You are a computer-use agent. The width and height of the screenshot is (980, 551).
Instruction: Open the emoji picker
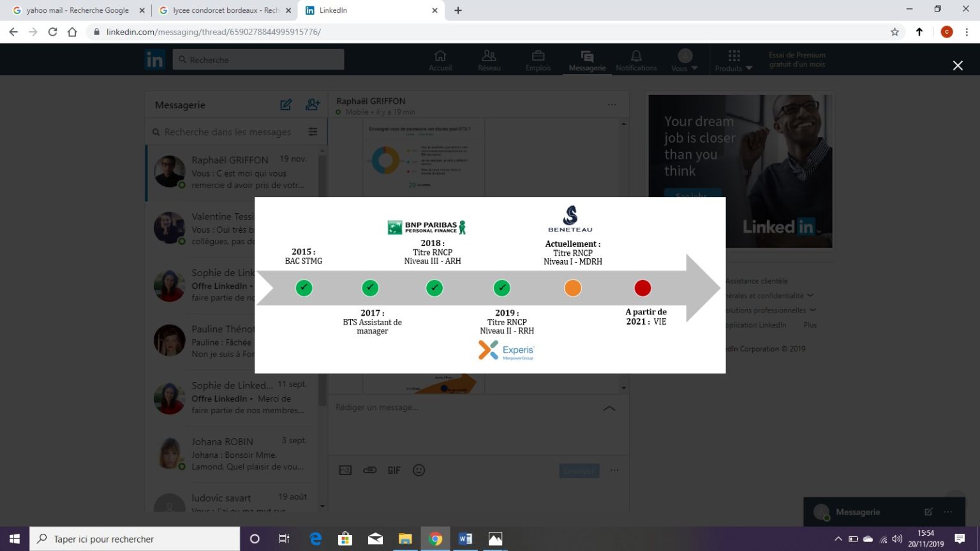[x=419, y=470]
